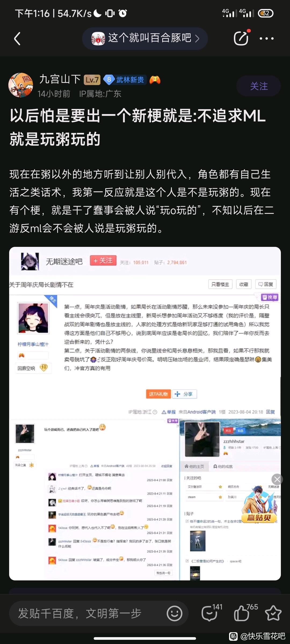
Task: Open the three-dot more options menu
Action: tap(267, 39)
